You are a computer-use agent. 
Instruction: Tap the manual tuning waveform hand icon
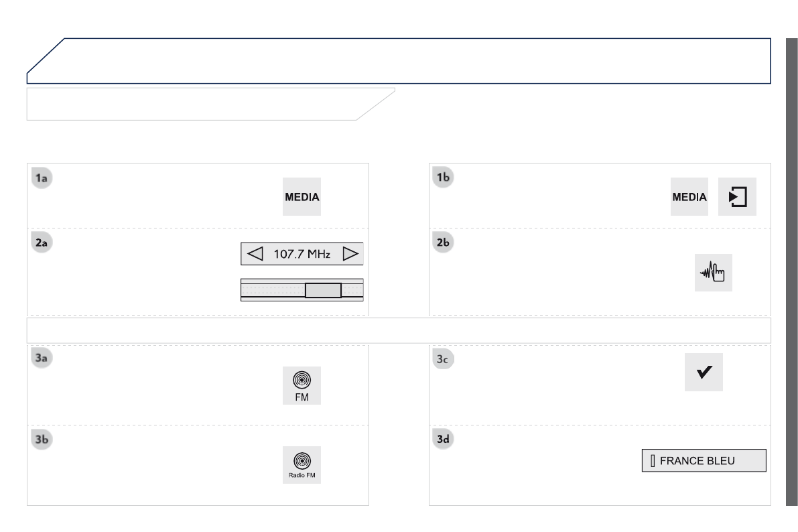713,273
